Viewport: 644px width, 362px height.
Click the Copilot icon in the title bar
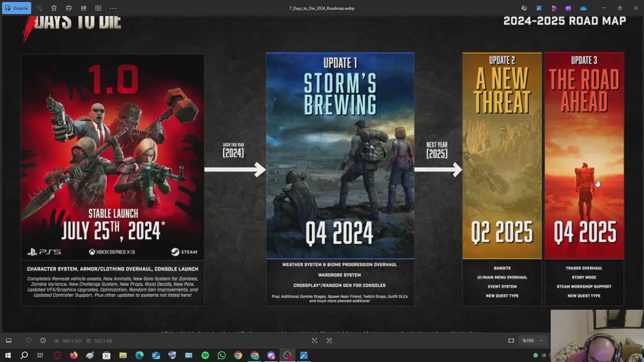click(524, 8)
